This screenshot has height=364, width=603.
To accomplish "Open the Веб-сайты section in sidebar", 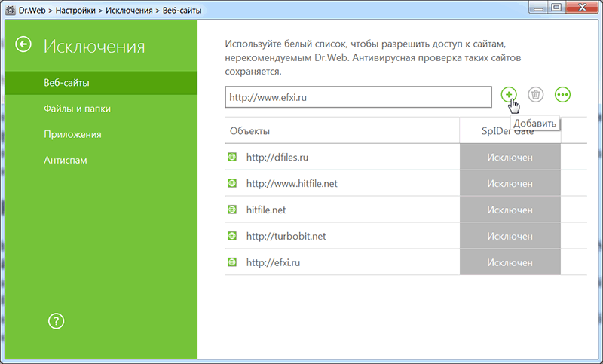I will point(62,82).
